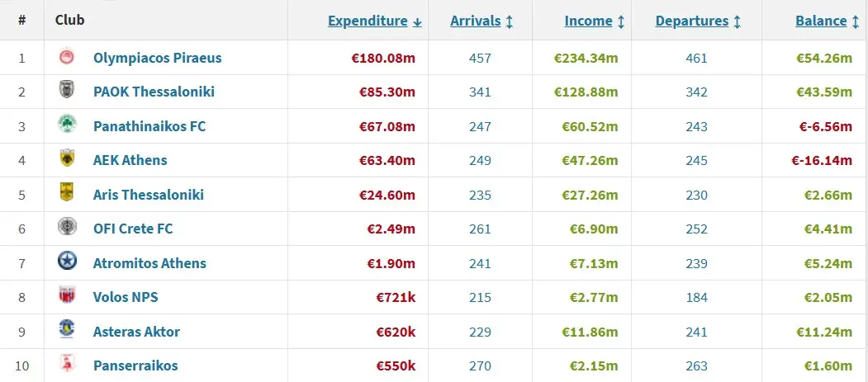Click Olympiacos expenditure value €180.08m
The width and height of the screenshot is (868, 382).
[x=382, y=58]
